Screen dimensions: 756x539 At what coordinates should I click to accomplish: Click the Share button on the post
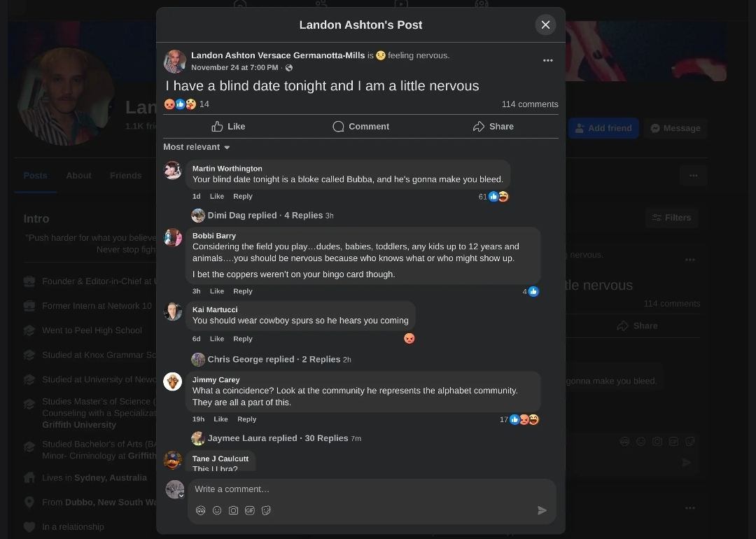(x=493, y=127)
